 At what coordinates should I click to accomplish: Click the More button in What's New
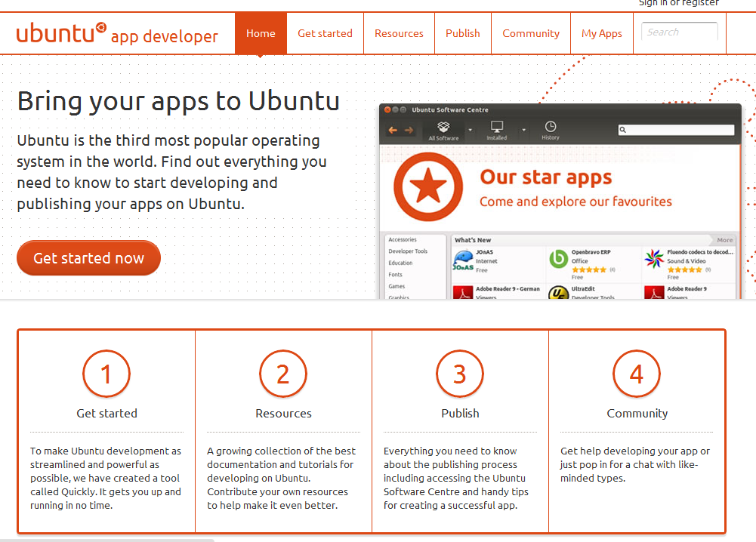click(x=724, y=240)
